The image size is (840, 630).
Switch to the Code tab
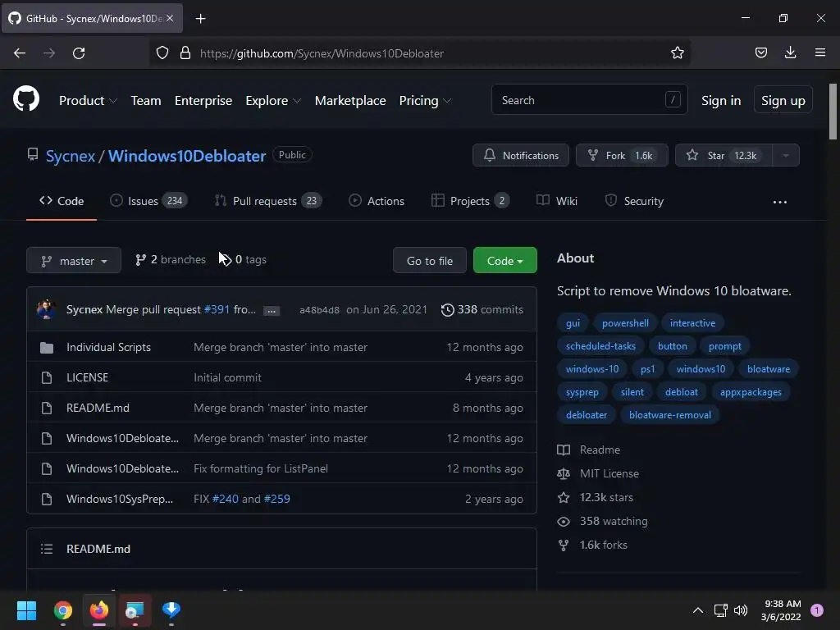click(62, 201)
